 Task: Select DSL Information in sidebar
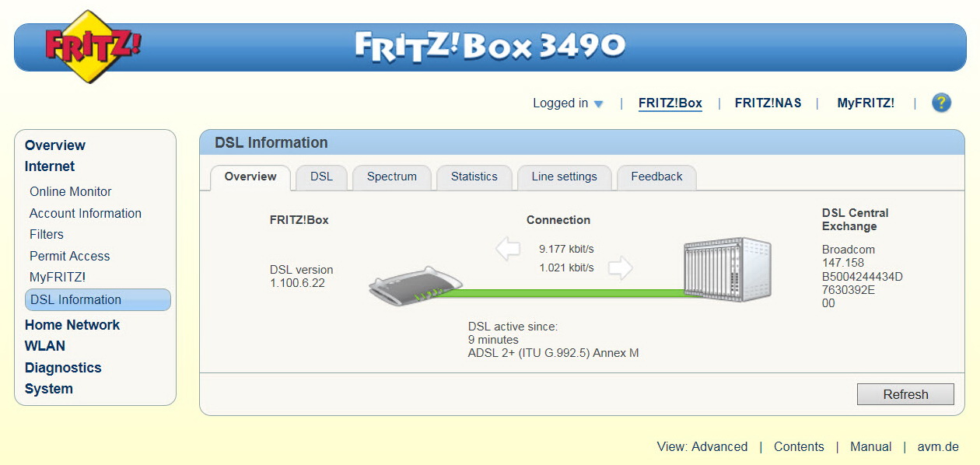[x=98, y=300]
